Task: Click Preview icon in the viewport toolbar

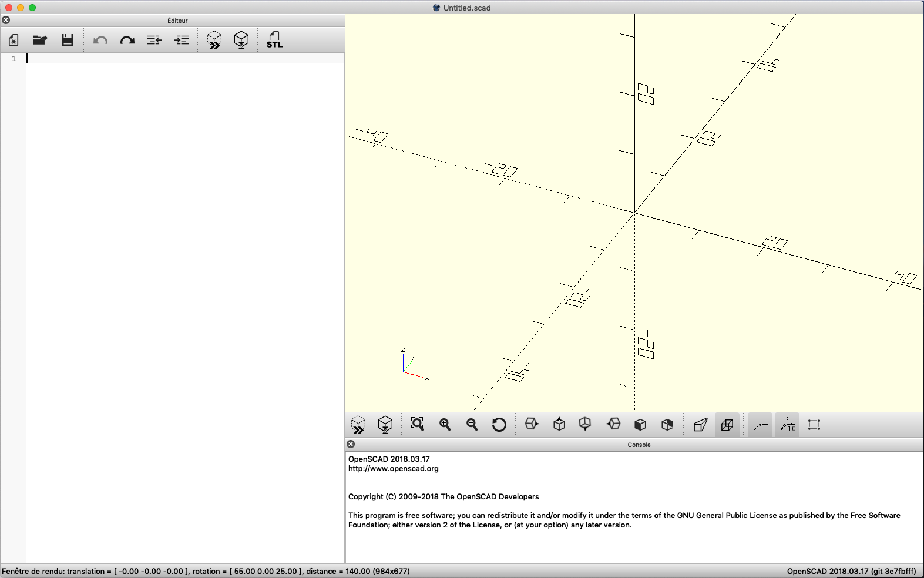Action: point(358,425)
